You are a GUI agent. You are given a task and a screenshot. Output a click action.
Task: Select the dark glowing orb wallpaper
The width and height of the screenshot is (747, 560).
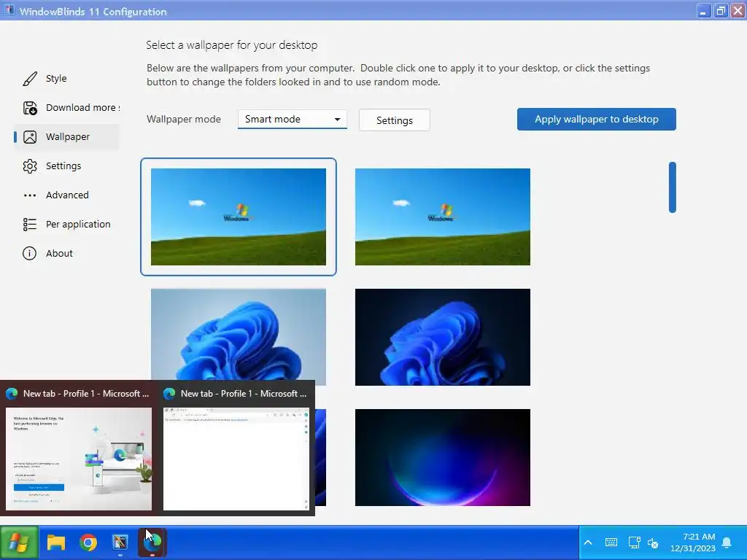(443, 457)
